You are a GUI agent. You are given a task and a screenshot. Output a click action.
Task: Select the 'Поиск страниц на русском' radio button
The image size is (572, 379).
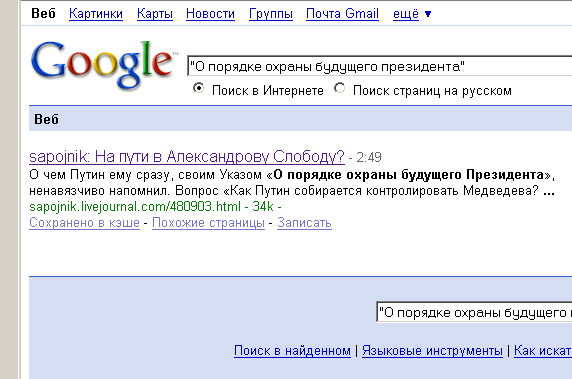(340, 88)
